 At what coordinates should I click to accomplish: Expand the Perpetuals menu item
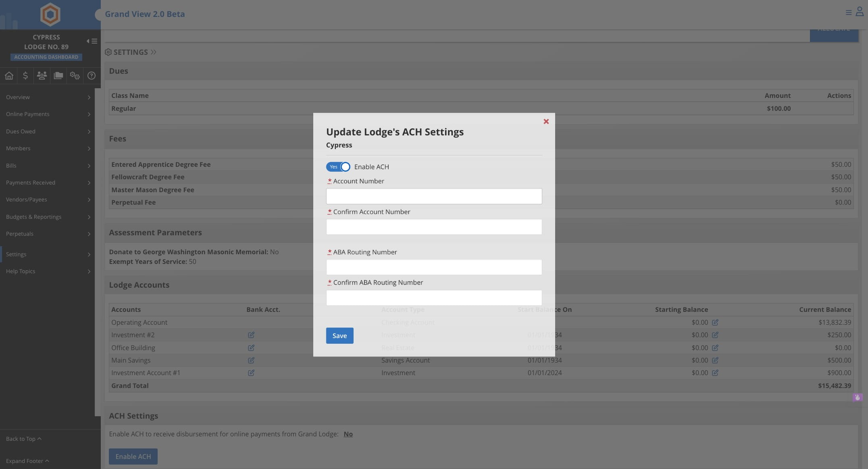47,234
